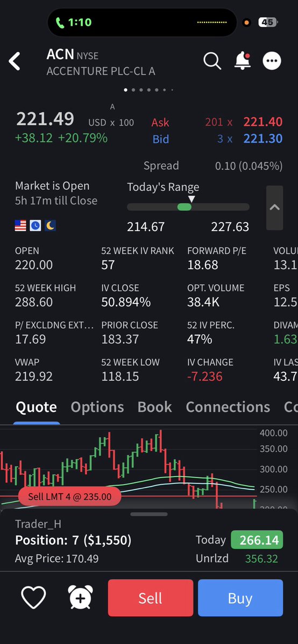Add ACN to favorites with heart icon
The height and width of the screenshot is (644, 298).
click(x=34, y=598)
